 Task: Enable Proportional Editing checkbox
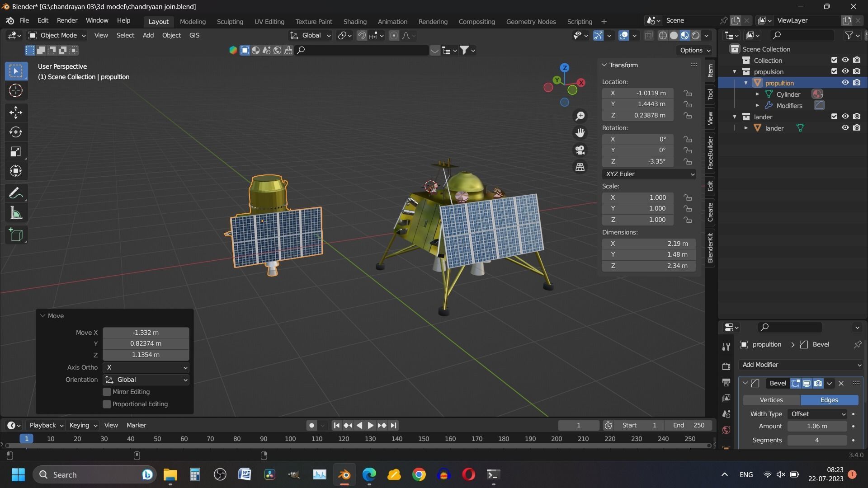coord(107,404)
